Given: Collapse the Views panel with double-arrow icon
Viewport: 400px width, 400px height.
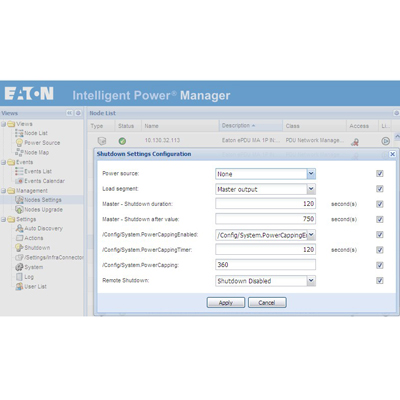Looking at the screenshot, I should pos(69,113).
